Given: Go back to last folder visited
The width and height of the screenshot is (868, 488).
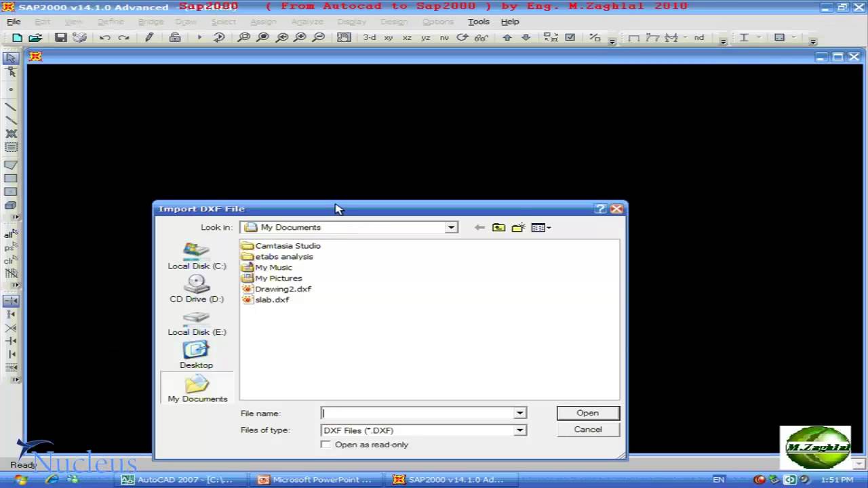Looking at the screenshot, I should [479, 228].
